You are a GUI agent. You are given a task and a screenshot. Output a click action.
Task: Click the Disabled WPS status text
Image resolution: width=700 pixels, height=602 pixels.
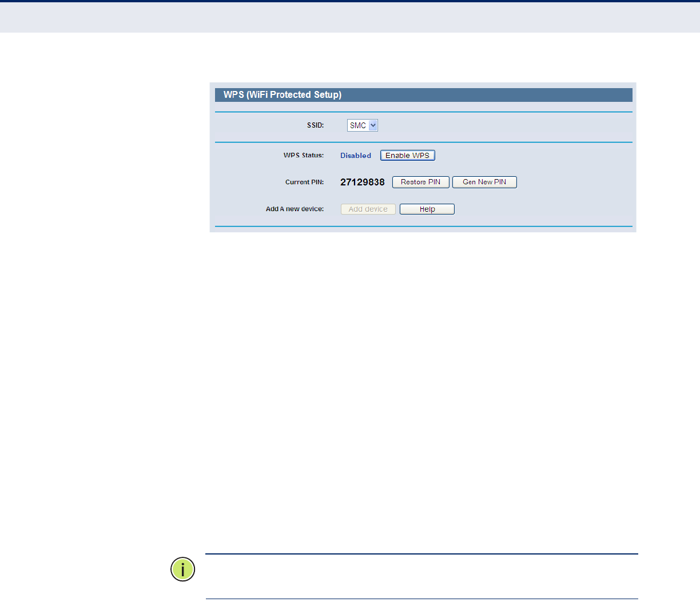tap(356, 156)
